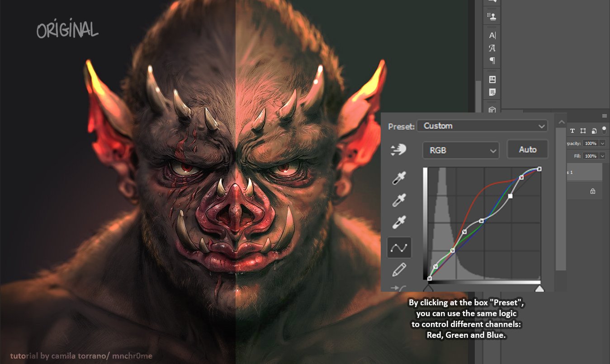Image resolution: width=610 pixels, height=364 pixels.
Task: Select the edit points curve tool
Action: coord(399,247)
